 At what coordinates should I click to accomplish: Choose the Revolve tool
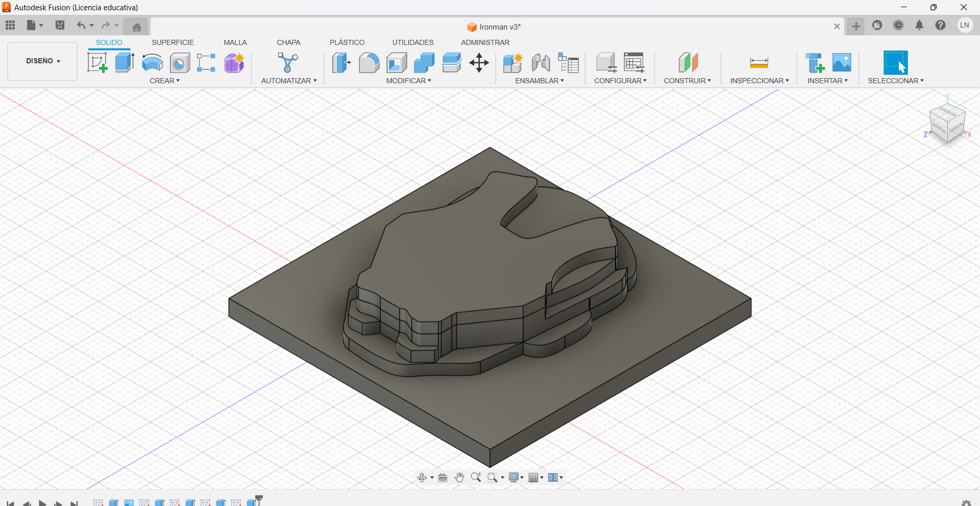[152, 63]
